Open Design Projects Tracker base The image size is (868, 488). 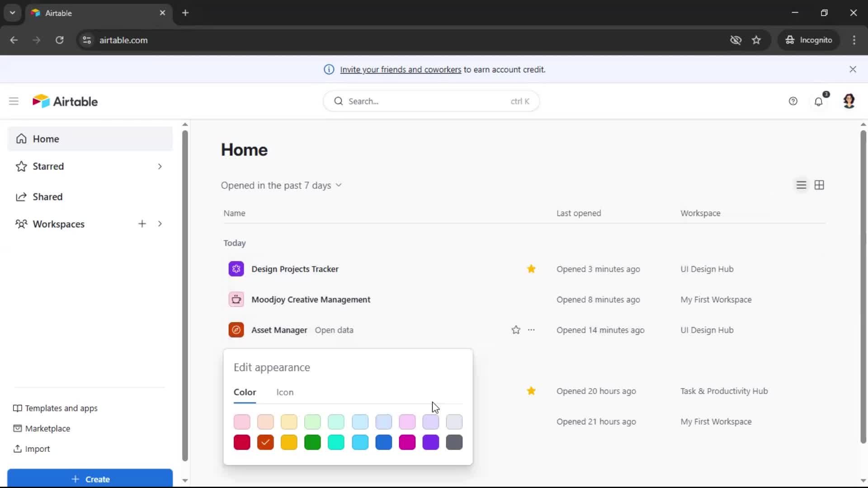(295, 269)
